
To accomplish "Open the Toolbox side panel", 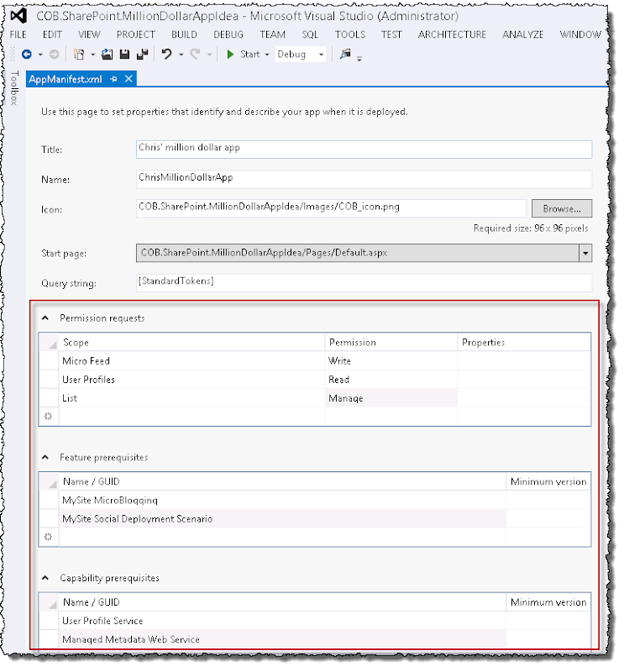I will click(x=13, y=88).
